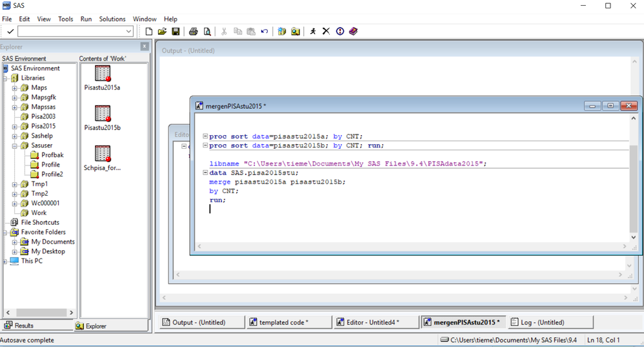Expand the Pisa2015 library node
644x347 pixels.
coord(14,127)
